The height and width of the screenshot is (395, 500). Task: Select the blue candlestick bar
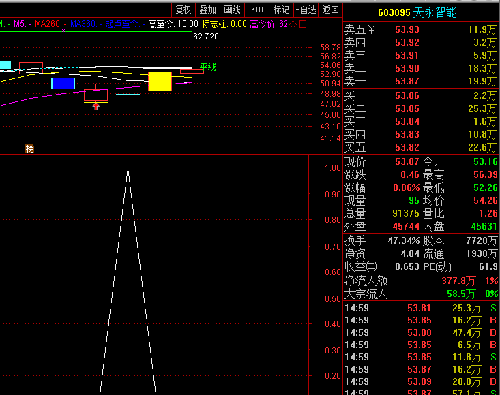pos(63,83)
